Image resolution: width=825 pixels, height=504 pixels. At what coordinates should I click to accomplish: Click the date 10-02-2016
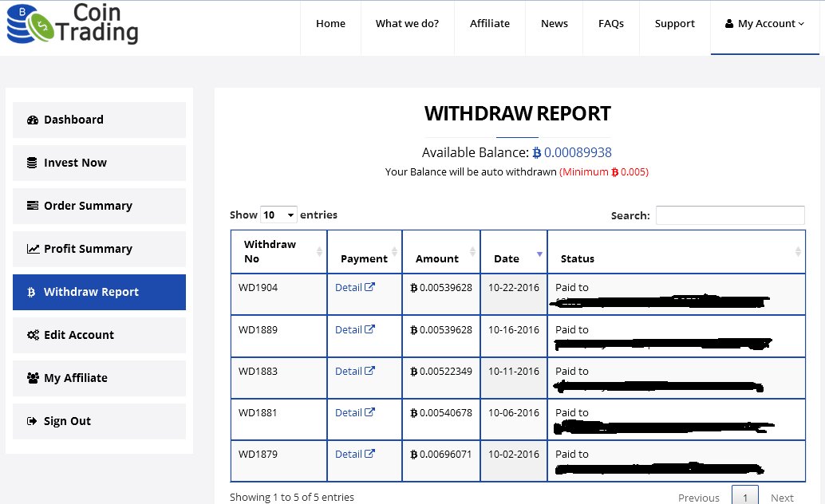(x=514, y=454)
